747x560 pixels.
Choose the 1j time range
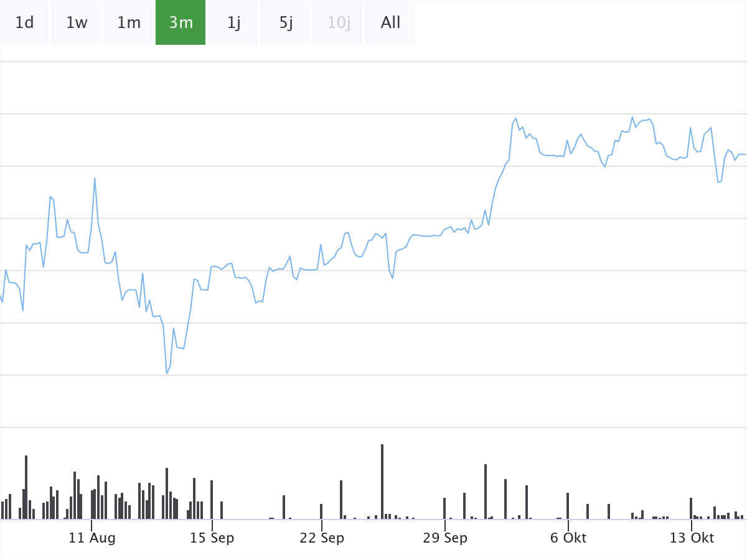[x=233, y=23]
